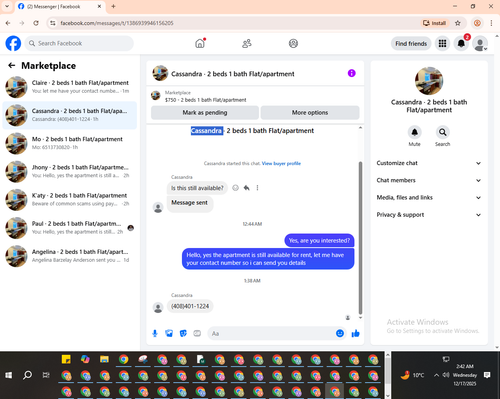Image resolution: width=500 pixels, height=399 pixels.
Task: Open the Menu grid icon
Action: point(442,43)
